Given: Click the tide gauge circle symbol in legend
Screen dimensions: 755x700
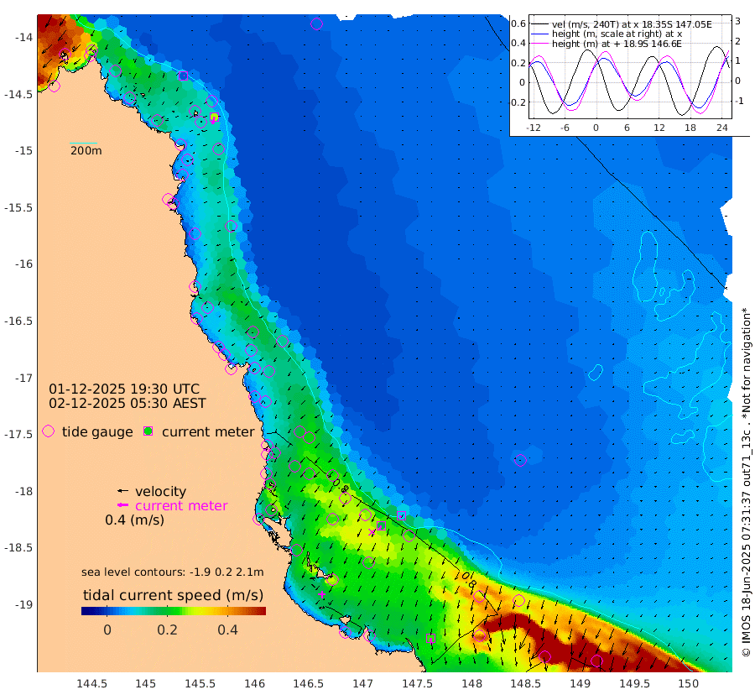Looking at the screenshot, I should pos(48,431).
